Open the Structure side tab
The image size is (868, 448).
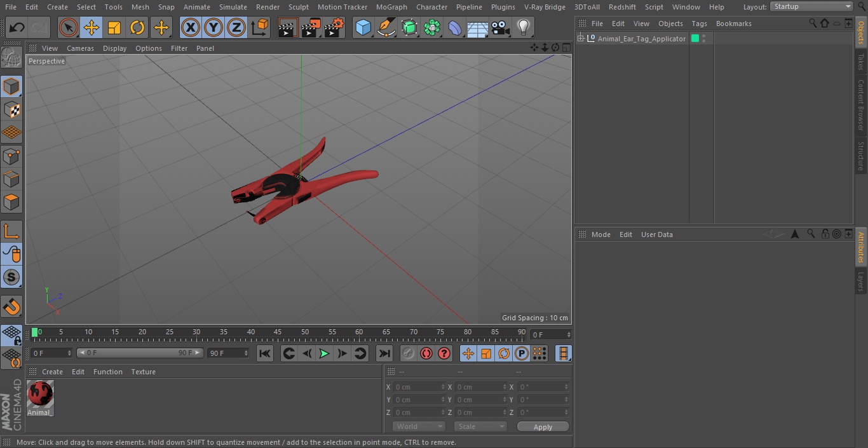pos(861,156)
